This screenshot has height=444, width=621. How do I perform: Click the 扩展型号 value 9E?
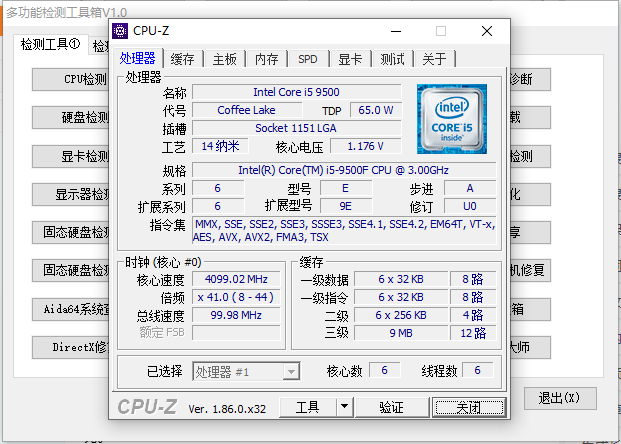click(x=346, y=206)
